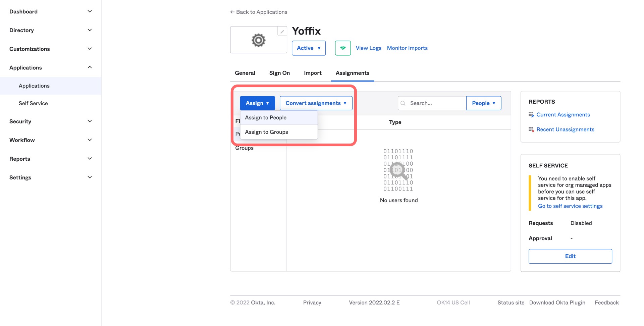Expand the Workflow sidebar section
This screenshot has width=644, height=326.
point(90,140)
